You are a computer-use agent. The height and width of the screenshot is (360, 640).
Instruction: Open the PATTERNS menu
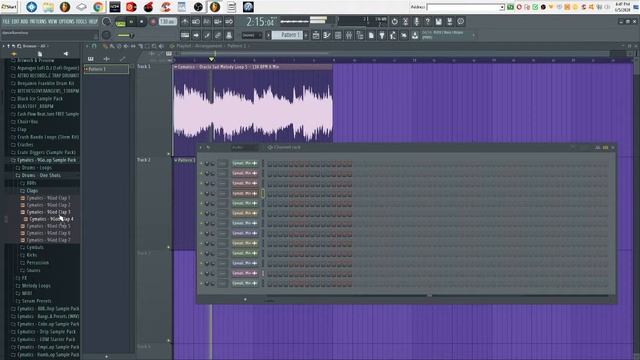click(38, 21)
